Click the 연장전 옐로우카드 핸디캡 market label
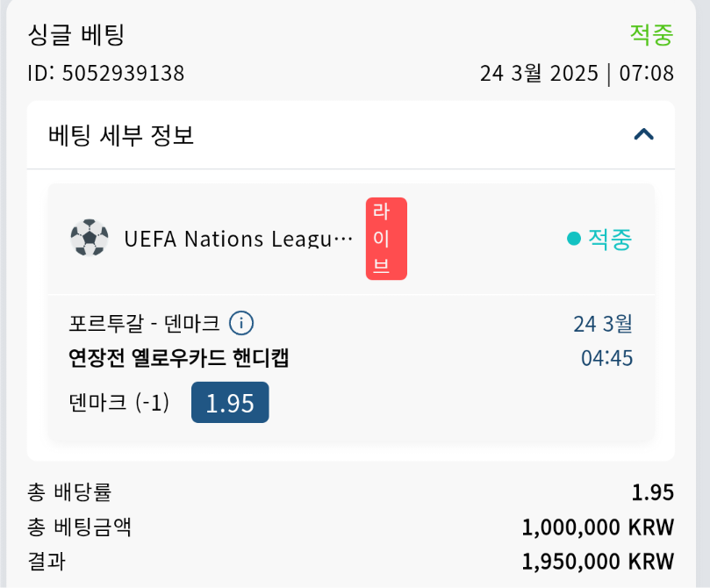710x588 pixels. point(179,358)
